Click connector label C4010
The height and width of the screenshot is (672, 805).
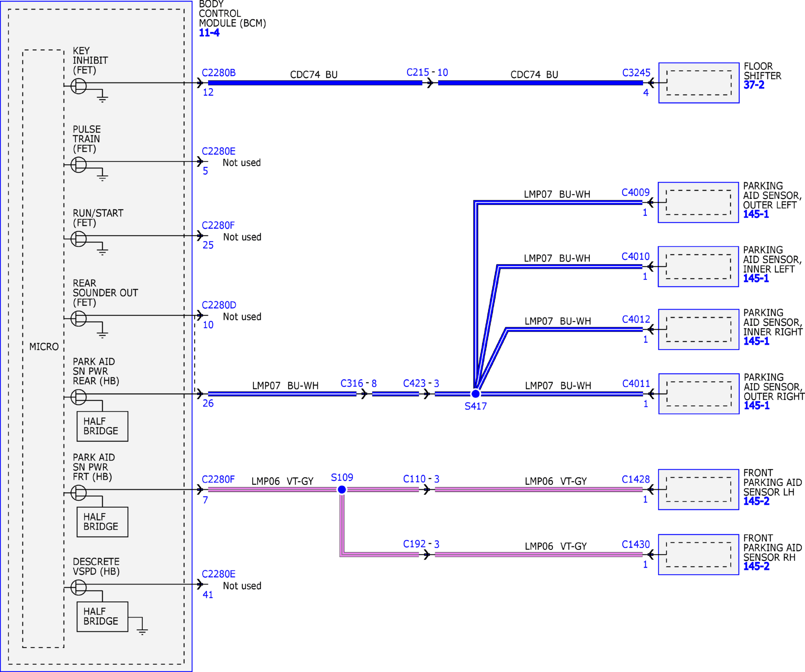point(636,256)
